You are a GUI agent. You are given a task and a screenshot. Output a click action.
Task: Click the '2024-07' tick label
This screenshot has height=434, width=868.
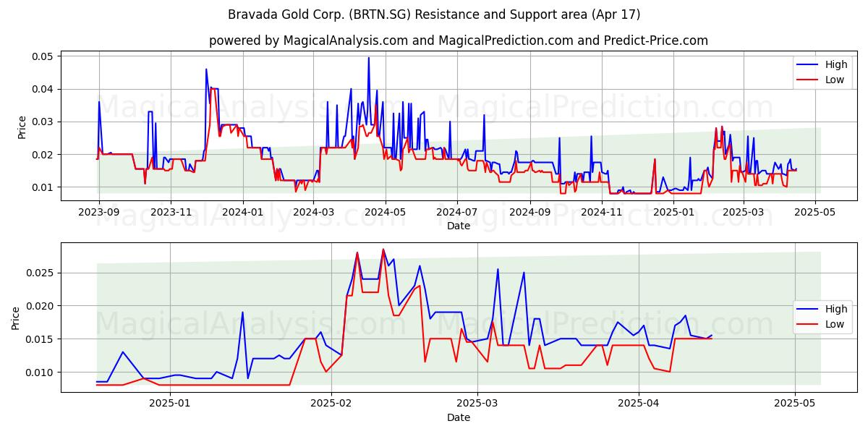coord(456,212)
